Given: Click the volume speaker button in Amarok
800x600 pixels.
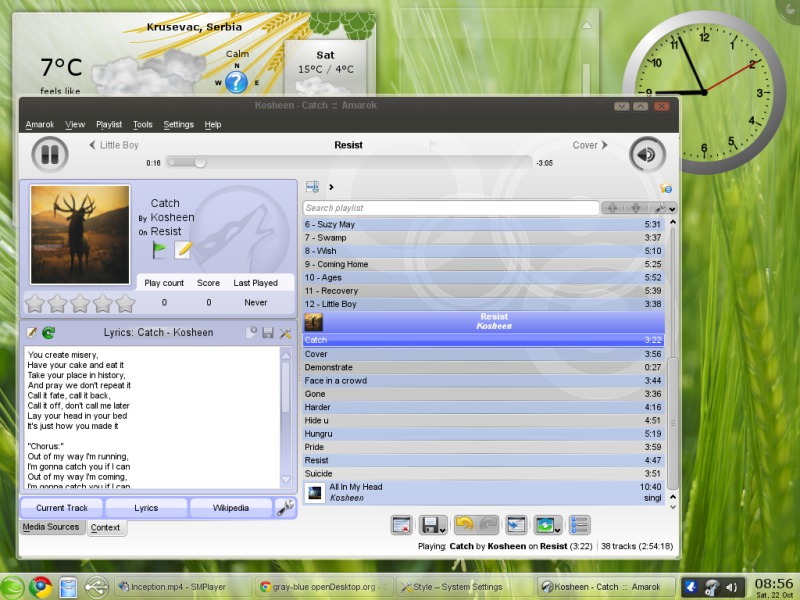Looking at the screenshot, I should click(647, 155).
